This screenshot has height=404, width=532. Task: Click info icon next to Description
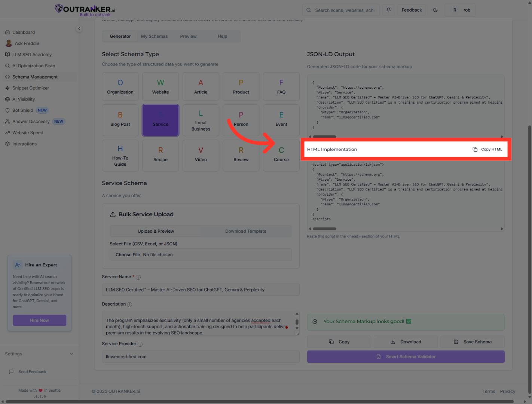tap(129, 304)
